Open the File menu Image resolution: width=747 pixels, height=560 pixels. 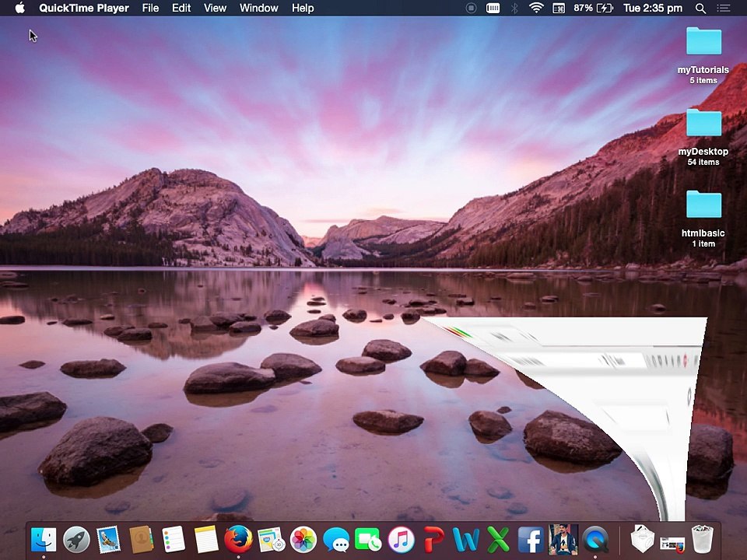(150, 8)
